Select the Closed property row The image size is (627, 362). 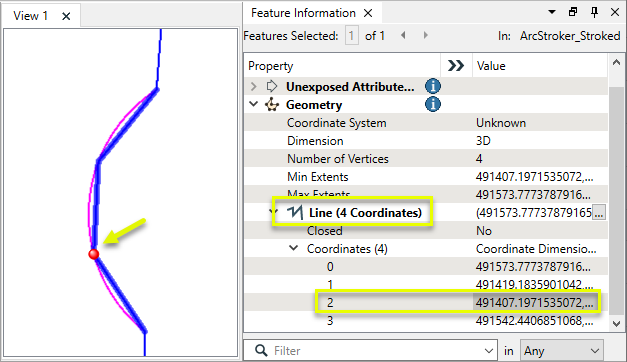click(426, 231)
